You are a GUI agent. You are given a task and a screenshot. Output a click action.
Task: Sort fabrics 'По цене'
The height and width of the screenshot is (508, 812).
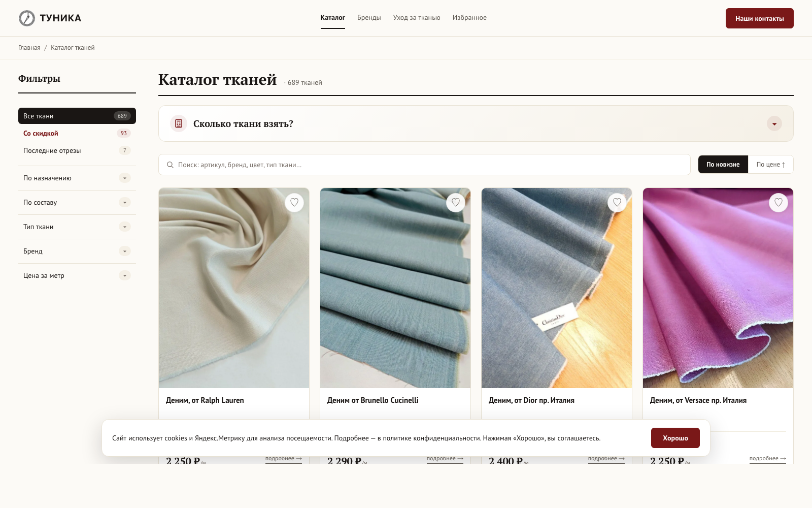[x=770, y=165]
